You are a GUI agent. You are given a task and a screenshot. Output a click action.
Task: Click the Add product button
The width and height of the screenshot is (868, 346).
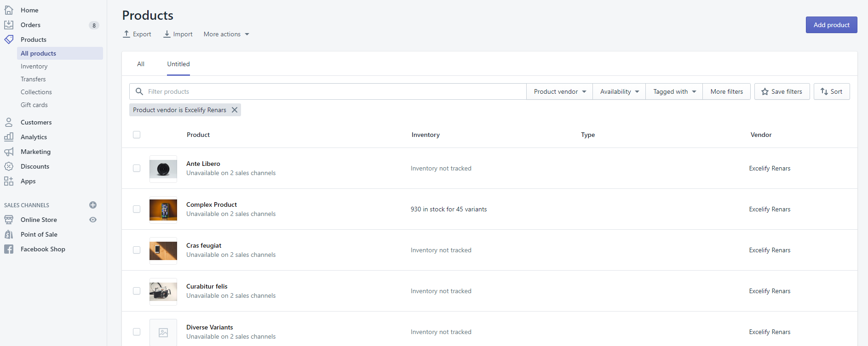pyautogui.click(x=831, y=25)
